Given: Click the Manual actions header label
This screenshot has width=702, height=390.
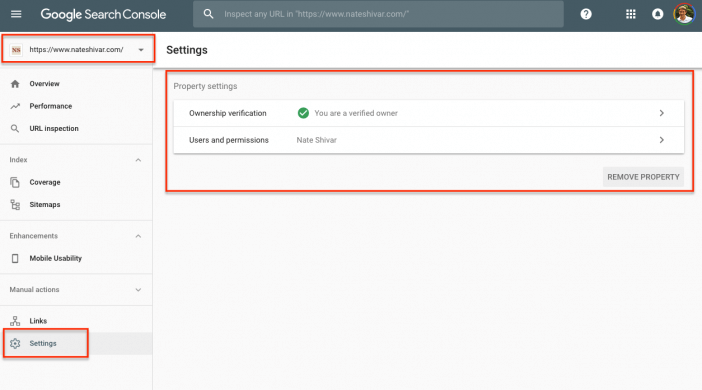Looking at the screenshot, I should click(x=34, y=290).
